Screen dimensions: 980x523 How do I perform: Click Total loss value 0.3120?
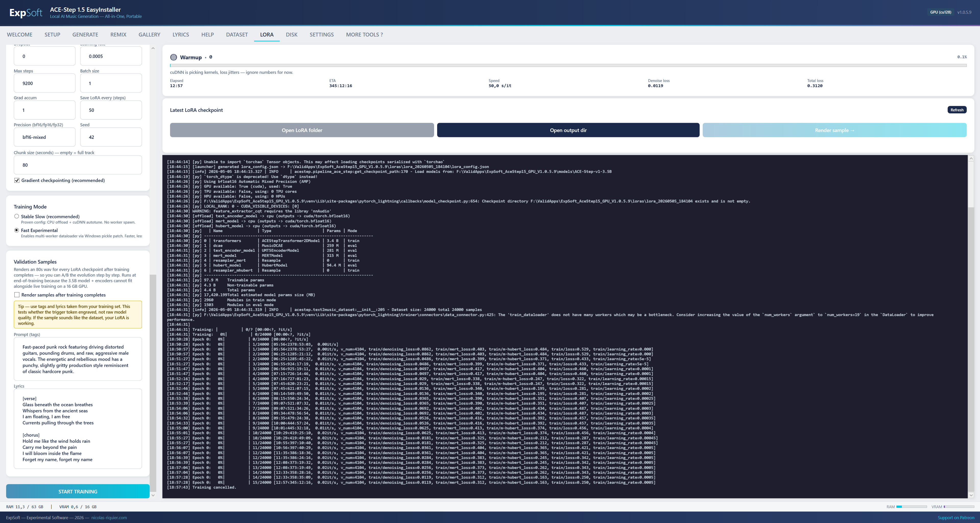815,86
